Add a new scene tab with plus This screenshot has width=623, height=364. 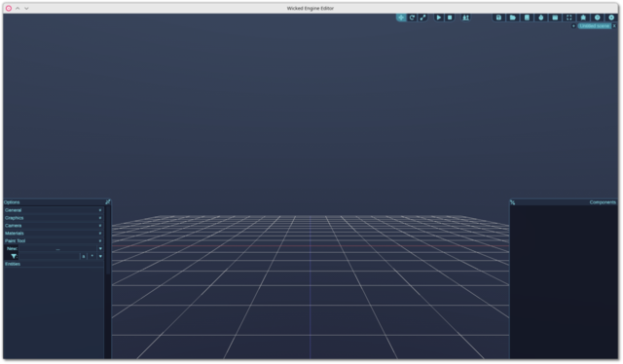tap(573, 26)
